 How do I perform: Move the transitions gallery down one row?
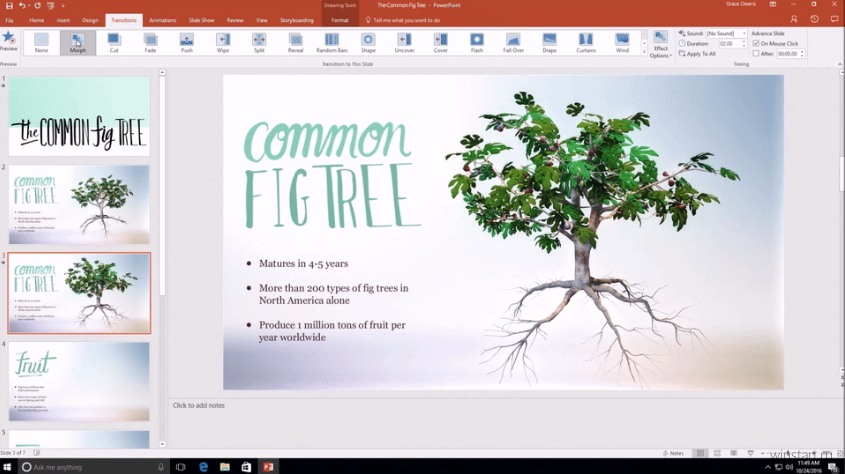click(644, 43)
